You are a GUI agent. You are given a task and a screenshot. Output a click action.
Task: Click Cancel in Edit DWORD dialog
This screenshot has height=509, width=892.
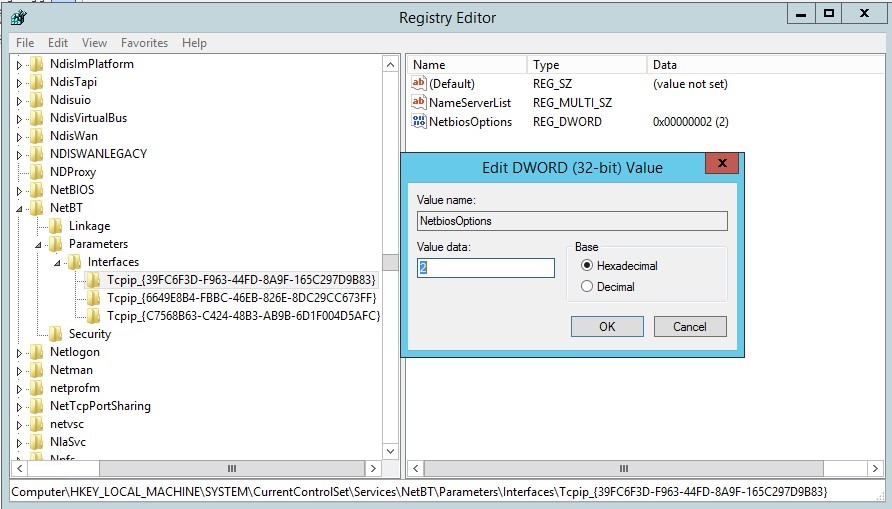[689, 327]
